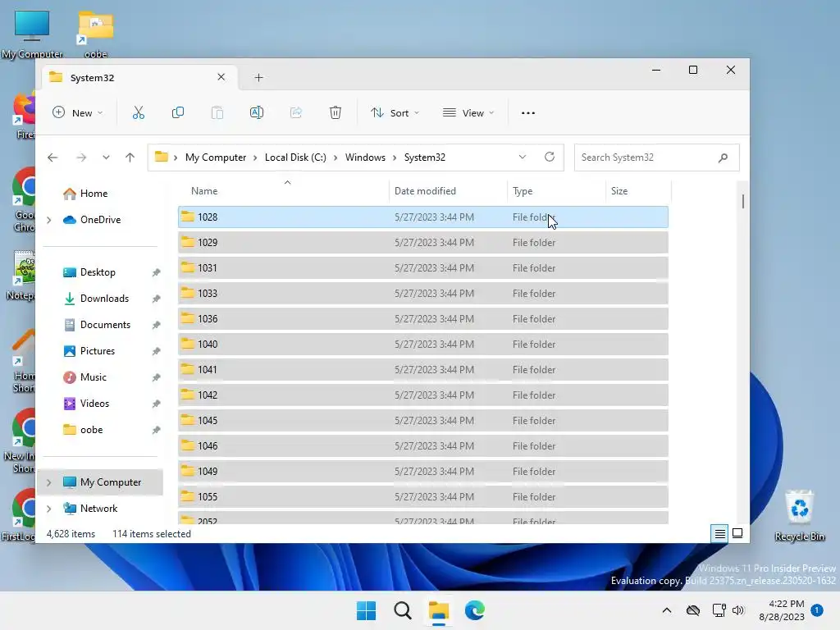The height and width of the screenshot is (630, 840).
Task: Open Home in navigation pane
Action: tap(94, 194)
